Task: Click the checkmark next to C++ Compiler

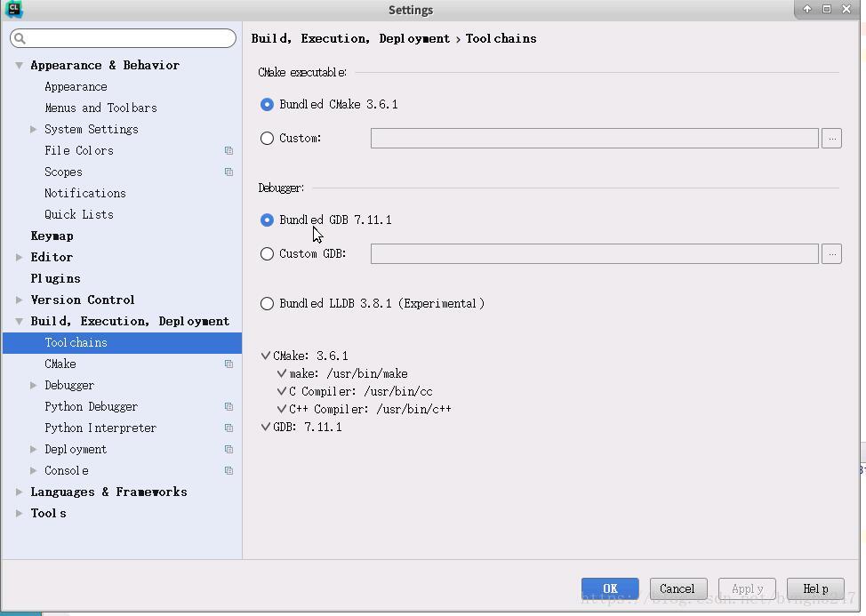Action: pyautogui.click(x=282, y=409)
